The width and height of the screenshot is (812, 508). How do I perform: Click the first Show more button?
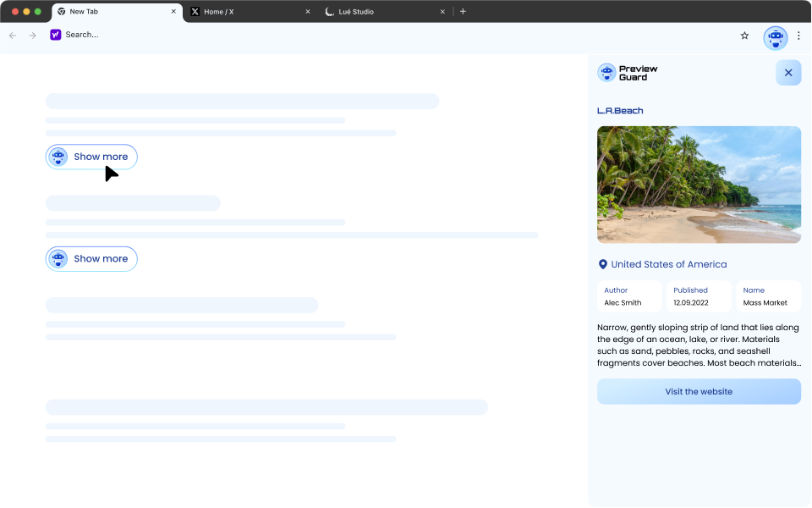(91, 157)
